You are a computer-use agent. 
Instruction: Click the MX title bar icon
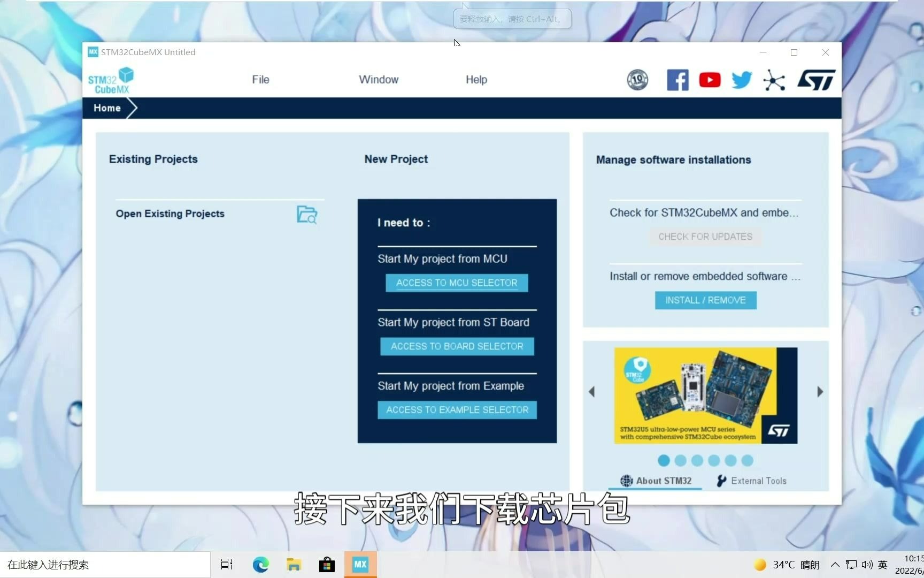pos(93,52)
